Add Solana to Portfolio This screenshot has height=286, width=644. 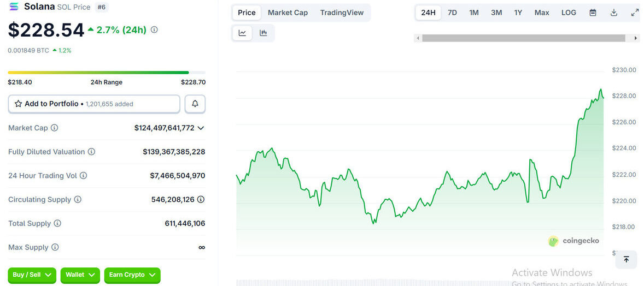click(x=93, y=104)
